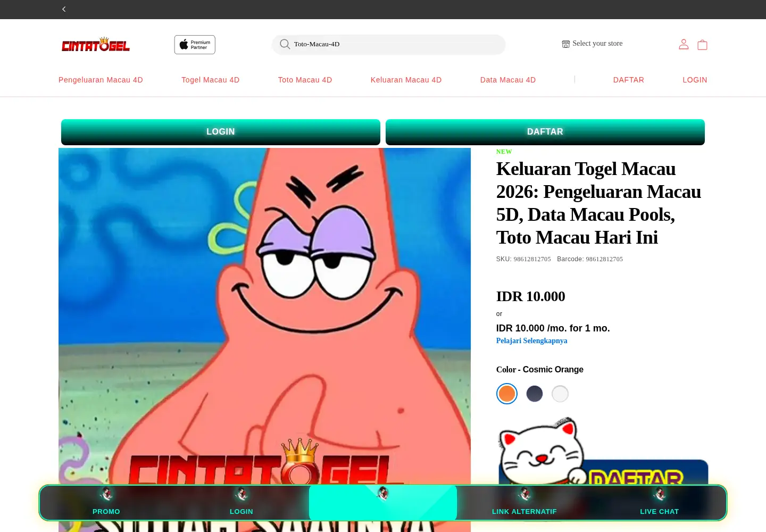Select the dark navy color swatch

coord(535,394)
